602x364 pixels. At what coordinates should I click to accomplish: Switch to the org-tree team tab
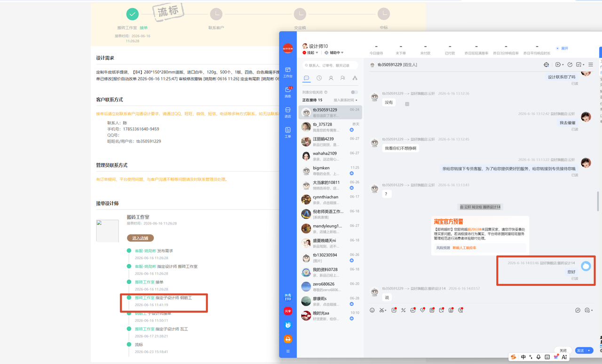point(355,78)
